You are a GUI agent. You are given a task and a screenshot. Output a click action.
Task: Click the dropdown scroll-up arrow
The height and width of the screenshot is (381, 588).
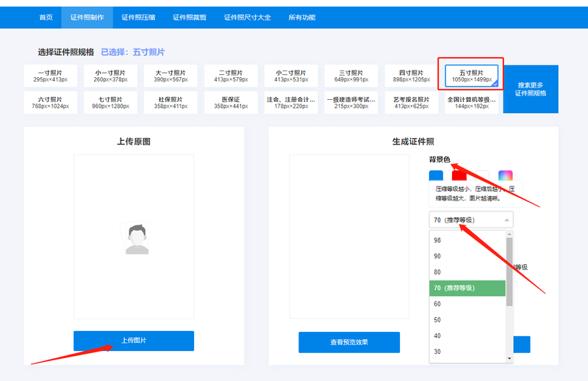(509, 234)
